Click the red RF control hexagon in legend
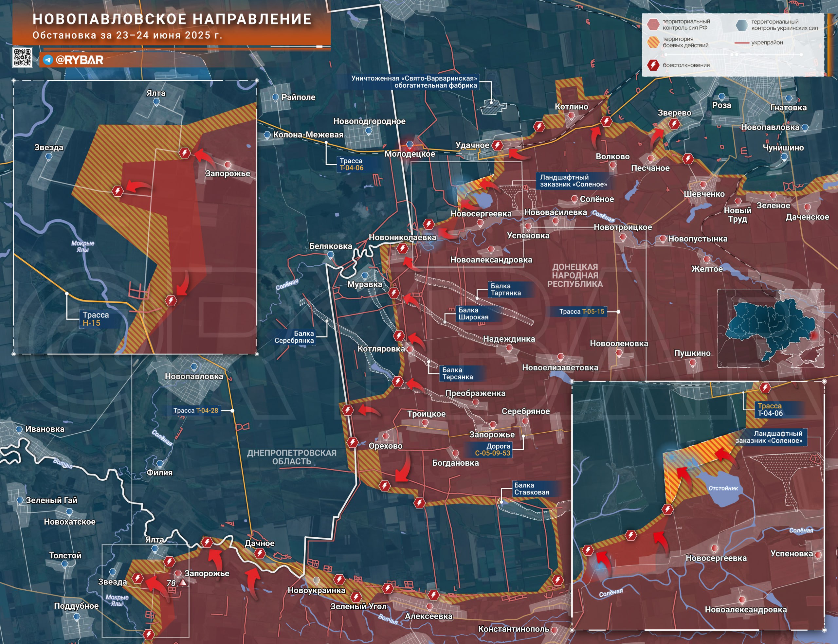This screenshot has width=838, height=644. pos(653,25)
